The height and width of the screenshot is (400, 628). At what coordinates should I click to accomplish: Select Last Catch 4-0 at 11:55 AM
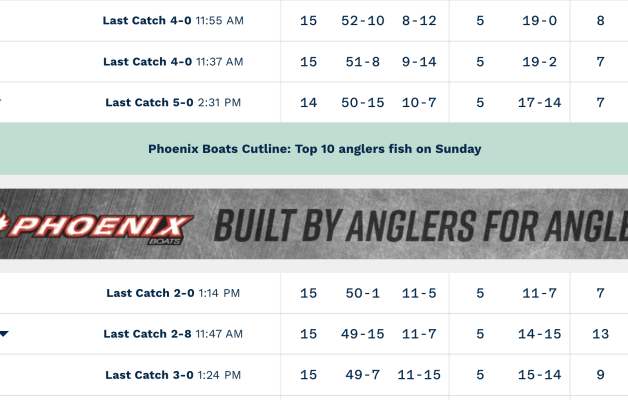point(172,21)
